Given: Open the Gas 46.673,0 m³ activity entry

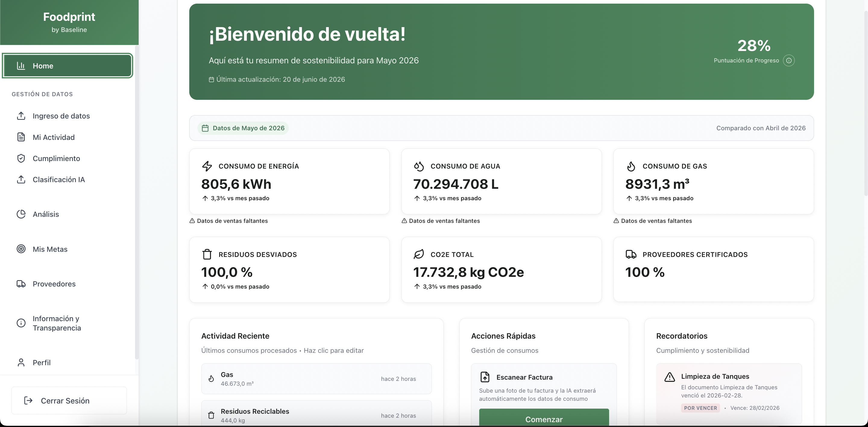Looking at the screenshot, I should coord(316,378).
